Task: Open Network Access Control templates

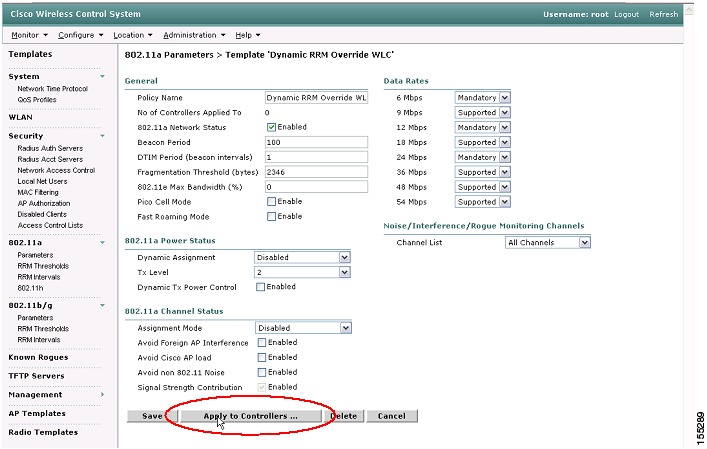Action: [56, 170]
